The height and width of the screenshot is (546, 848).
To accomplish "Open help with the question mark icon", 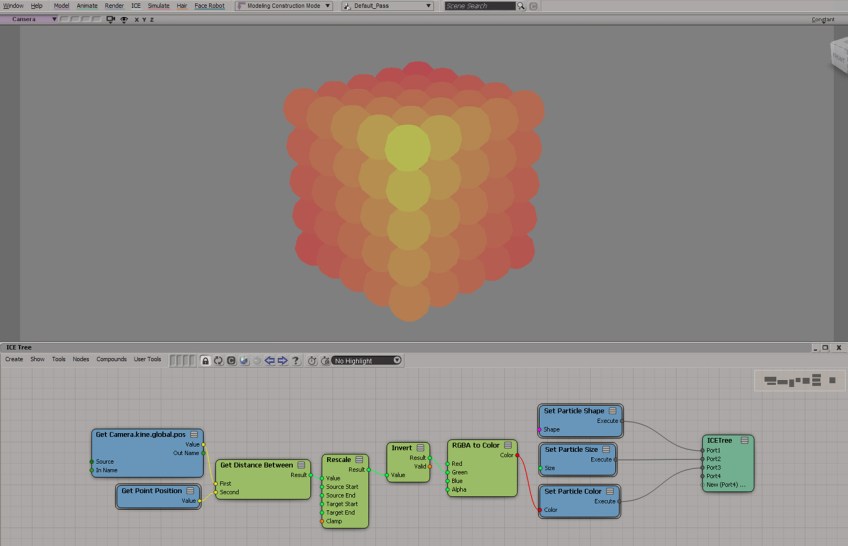I will [x=296, y=360].
